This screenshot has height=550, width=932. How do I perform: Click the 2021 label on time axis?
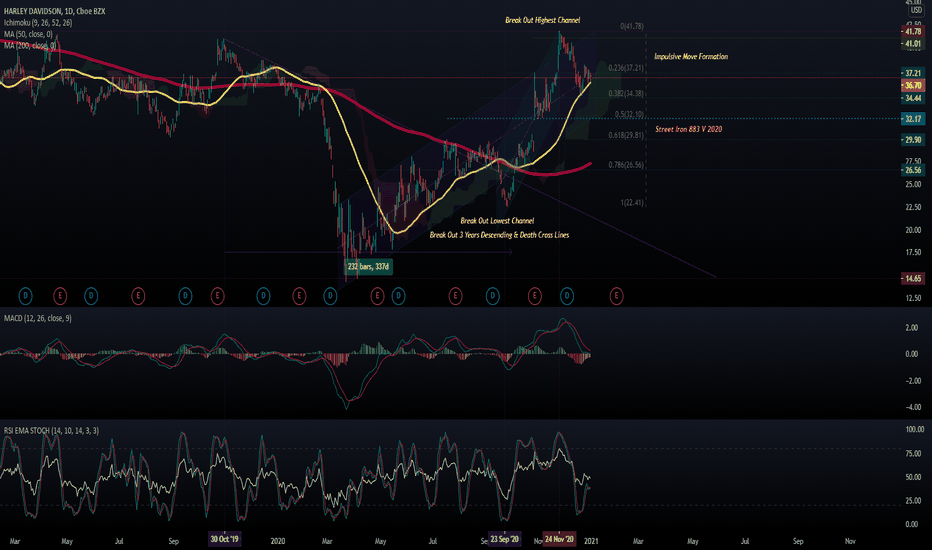click(x=591, y=541)
